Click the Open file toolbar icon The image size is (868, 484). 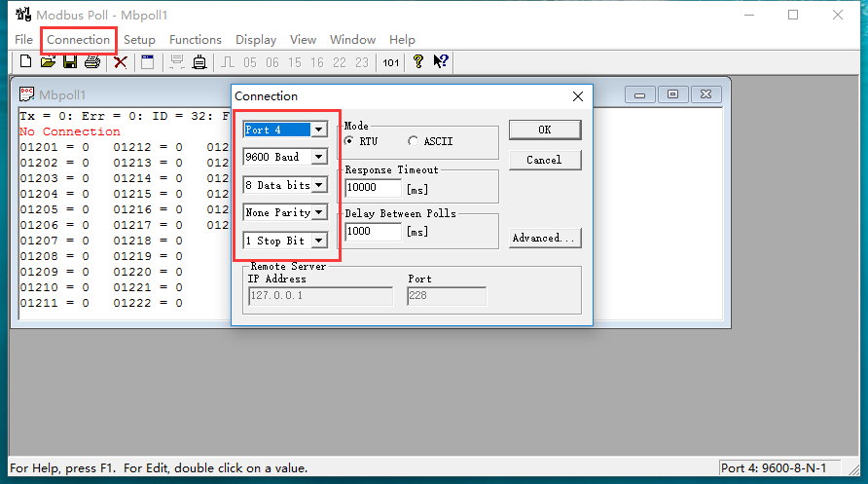coord(48,61)
